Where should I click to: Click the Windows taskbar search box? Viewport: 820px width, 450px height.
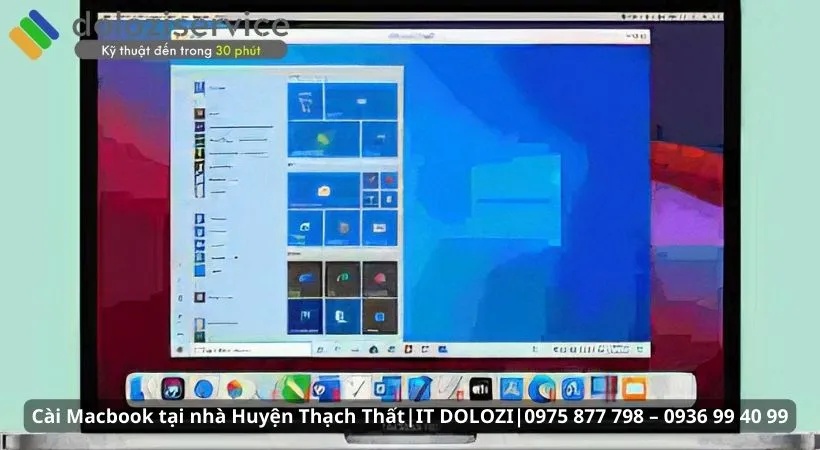[x=251, y=350]
